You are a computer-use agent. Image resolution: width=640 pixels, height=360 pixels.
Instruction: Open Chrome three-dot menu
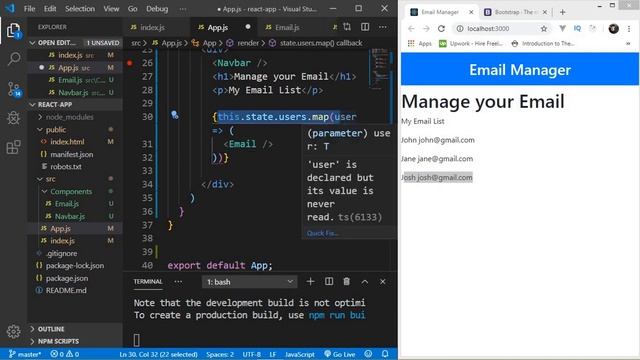[x=629, y=29]
